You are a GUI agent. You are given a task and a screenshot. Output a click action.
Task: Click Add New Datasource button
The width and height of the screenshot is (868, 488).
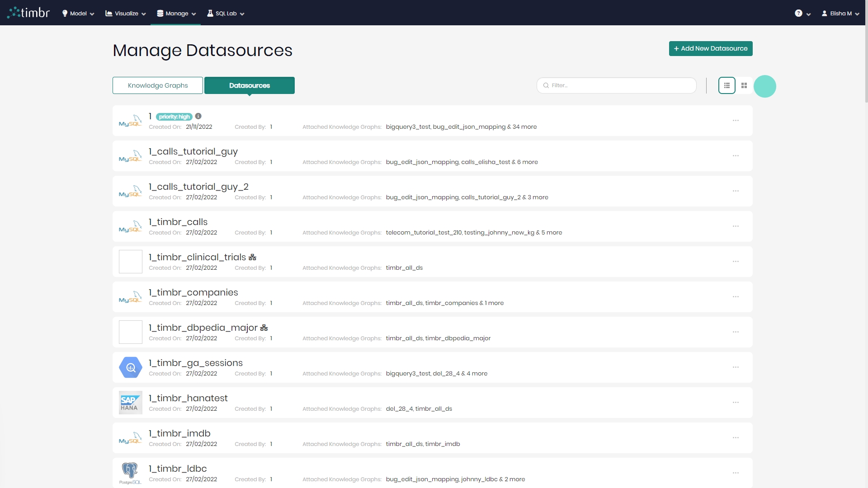click(710, 48)
